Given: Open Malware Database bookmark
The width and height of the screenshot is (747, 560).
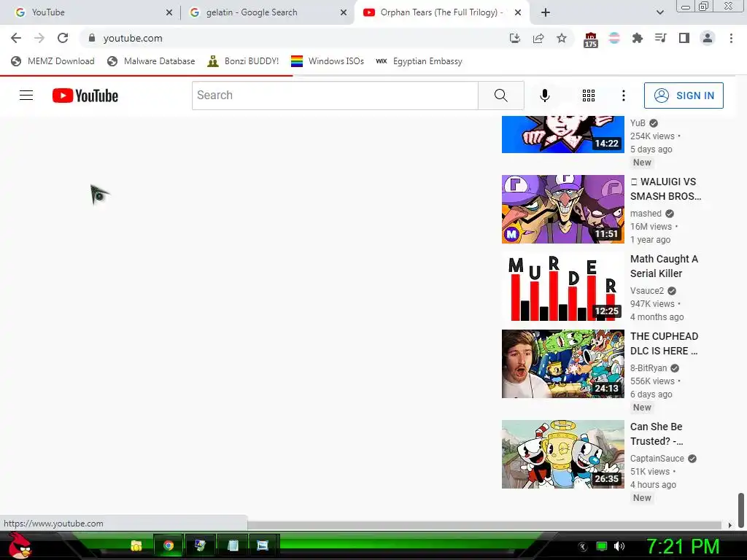Looking at the screenshot, I should (x=152, y=61).
